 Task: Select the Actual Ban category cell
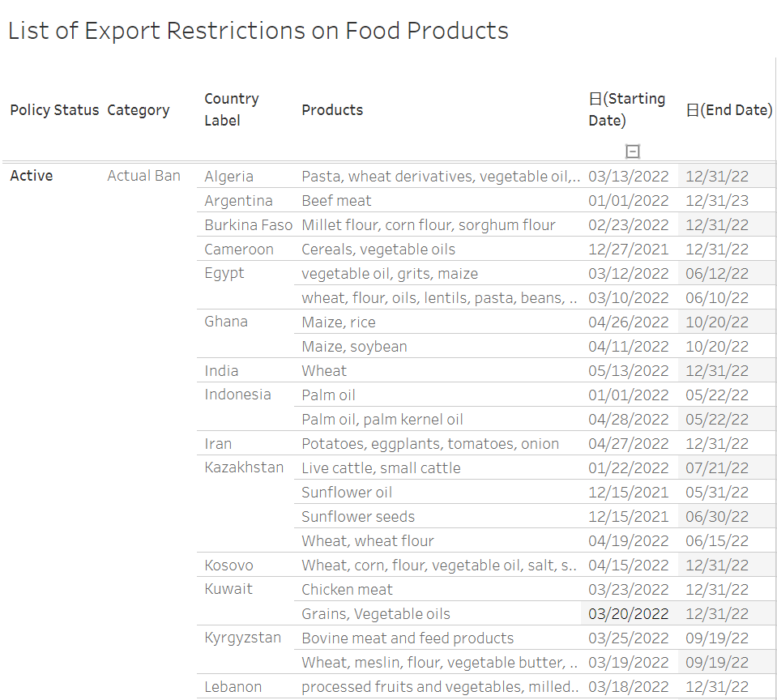144,176
